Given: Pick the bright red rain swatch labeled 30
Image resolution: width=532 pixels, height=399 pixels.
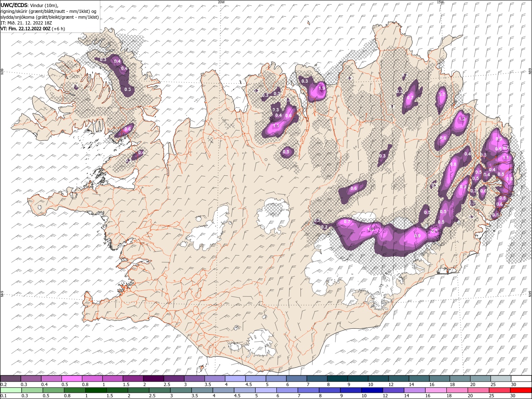Looking at the screenshot, I should (x=521, y=390).
